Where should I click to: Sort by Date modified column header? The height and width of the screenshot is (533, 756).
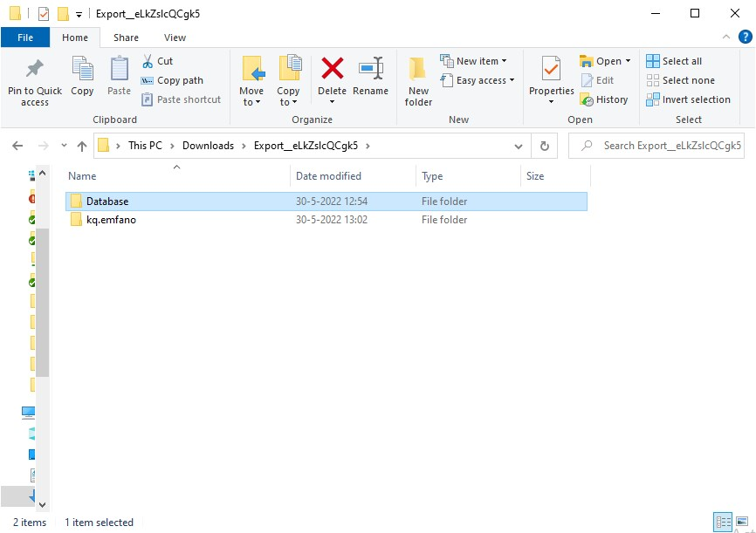coord(353,176)
